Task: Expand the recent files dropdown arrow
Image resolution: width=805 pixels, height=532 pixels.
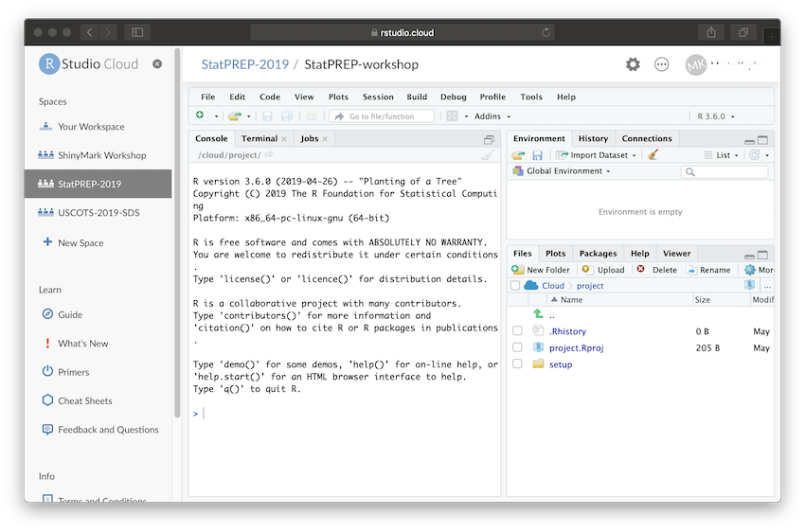Action: [x=249, y=116]
